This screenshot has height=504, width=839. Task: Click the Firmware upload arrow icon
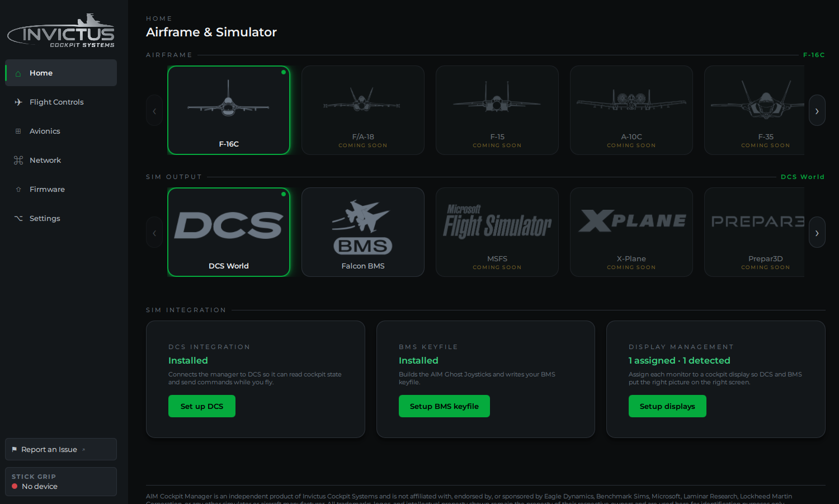18,190
